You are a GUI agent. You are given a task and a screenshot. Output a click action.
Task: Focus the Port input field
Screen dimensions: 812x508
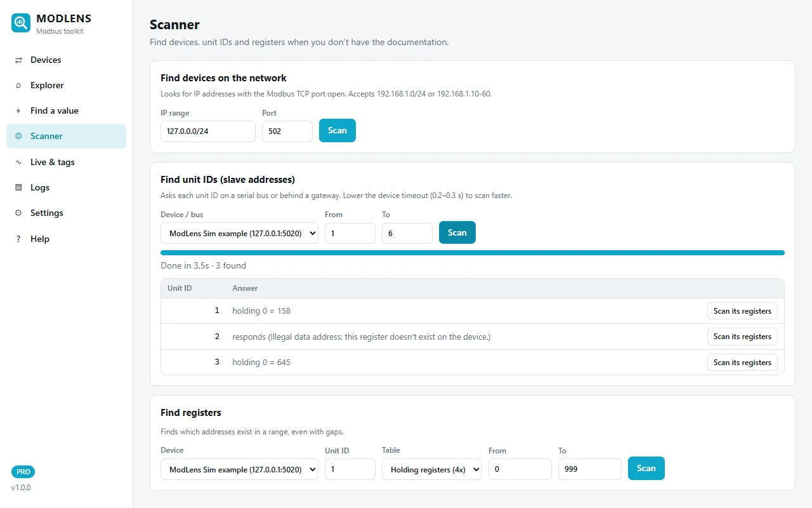click(x=287, y=131)
